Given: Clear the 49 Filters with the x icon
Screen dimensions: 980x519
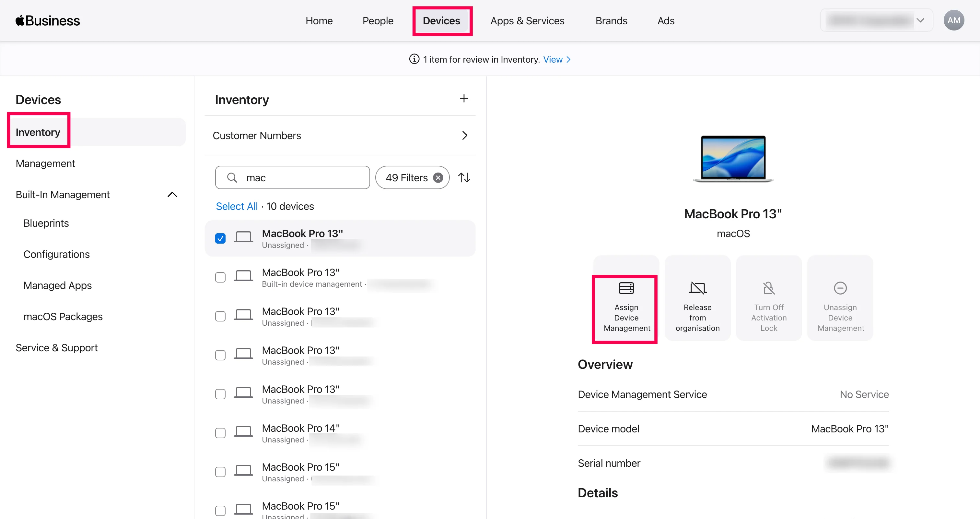Looking at the screenshot, I should (438, 178).
